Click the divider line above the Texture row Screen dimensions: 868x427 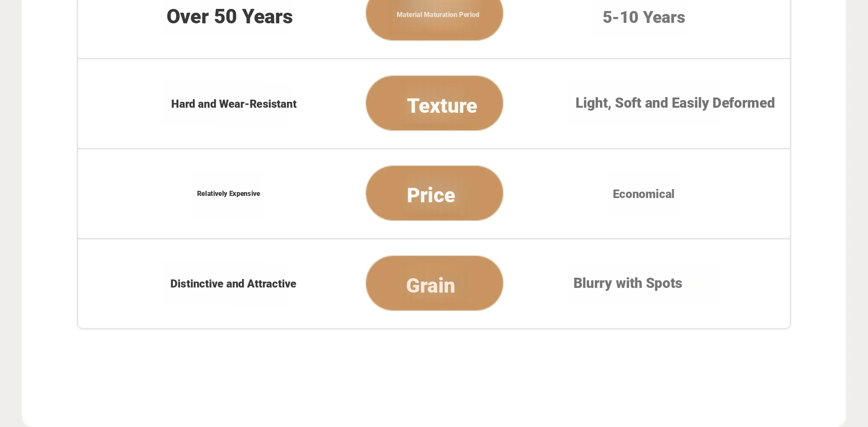434,59
